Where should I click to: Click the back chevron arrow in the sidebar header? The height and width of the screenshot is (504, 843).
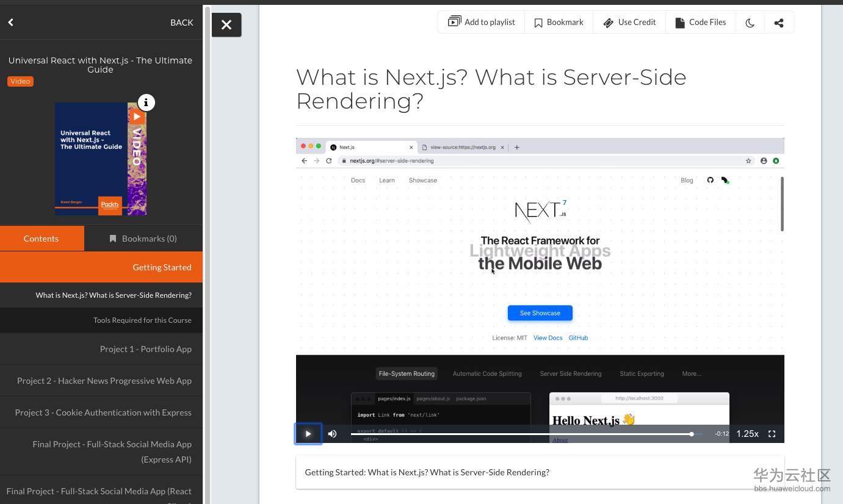coord(11,23)
